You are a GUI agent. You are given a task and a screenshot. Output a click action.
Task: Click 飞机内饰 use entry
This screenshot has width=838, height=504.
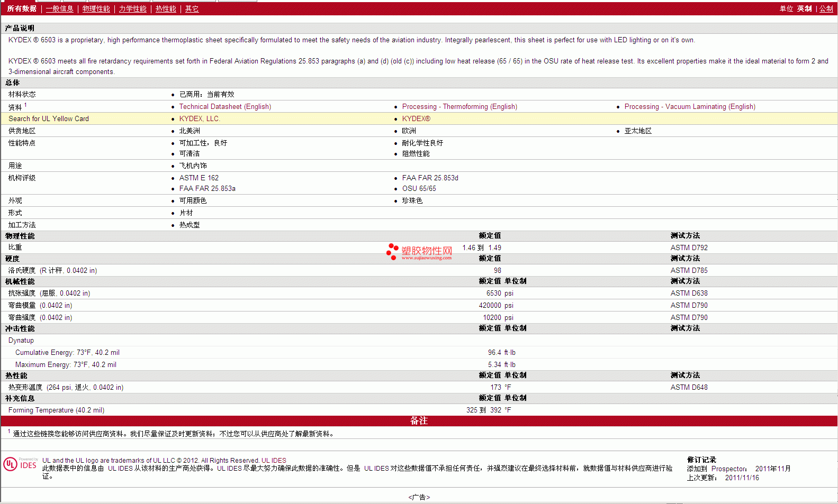tap(193, 166)
